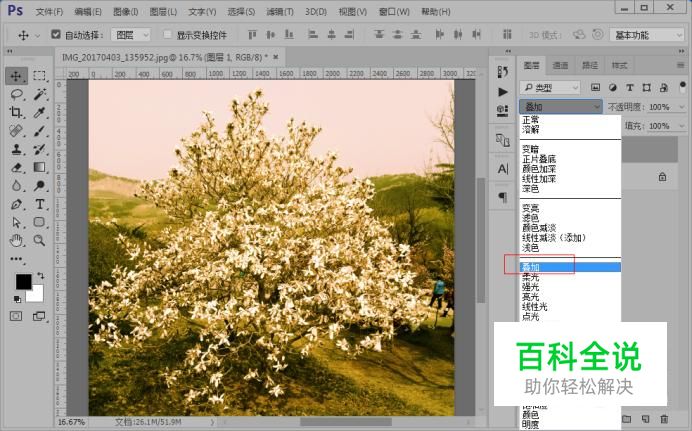This screenshot has width=692, height=431.
Task: Open the 图像(I) menu
Action: point(125,11)
